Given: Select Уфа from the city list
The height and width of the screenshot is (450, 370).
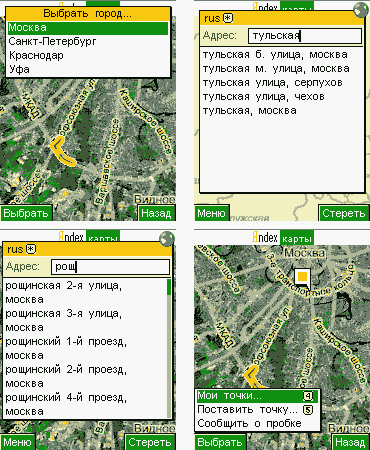Looking at the screenshot, I should (x=88, y=69).
